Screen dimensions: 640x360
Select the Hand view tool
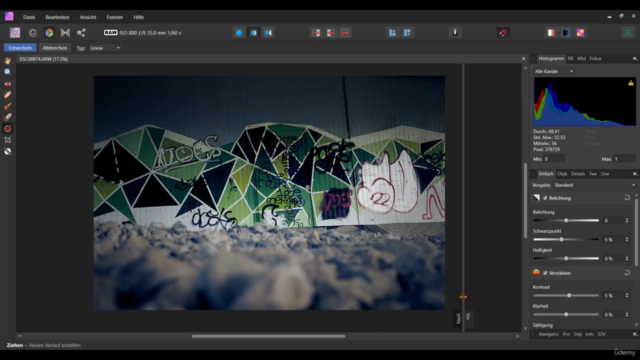(8, 61)
